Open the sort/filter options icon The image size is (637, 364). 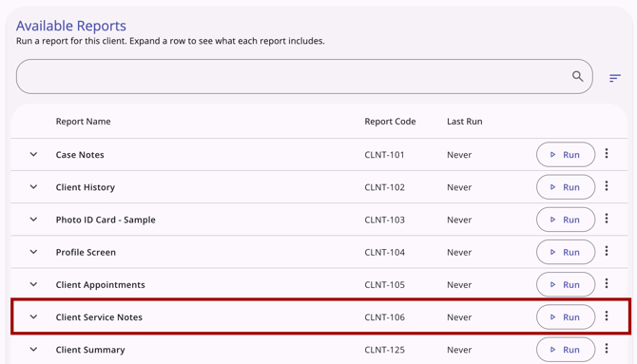[614, 78]
